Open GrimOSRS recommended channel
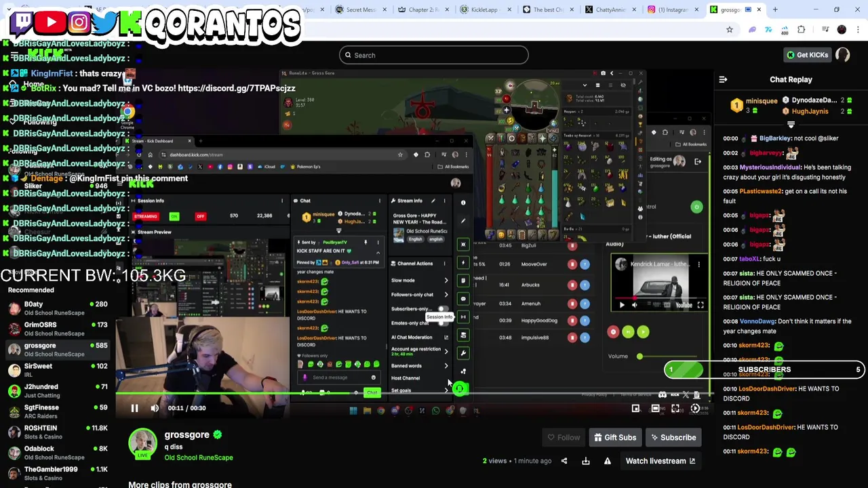Viewport: 868px width, 488px height. coord(58,329)
